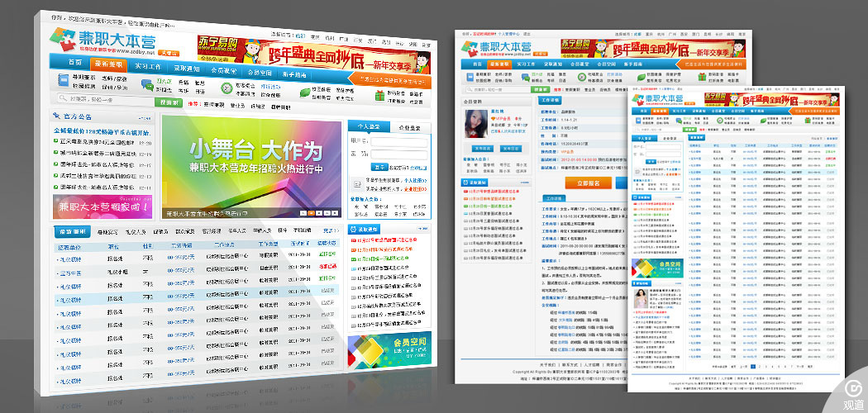Click the 发布留言 button under the member photo

coord(482,149)
